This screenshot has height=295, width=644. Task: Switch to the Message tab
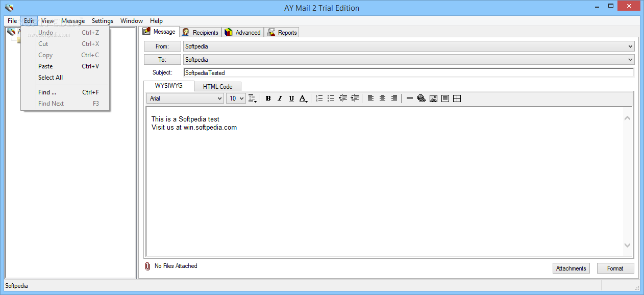(x=159, y=32)
